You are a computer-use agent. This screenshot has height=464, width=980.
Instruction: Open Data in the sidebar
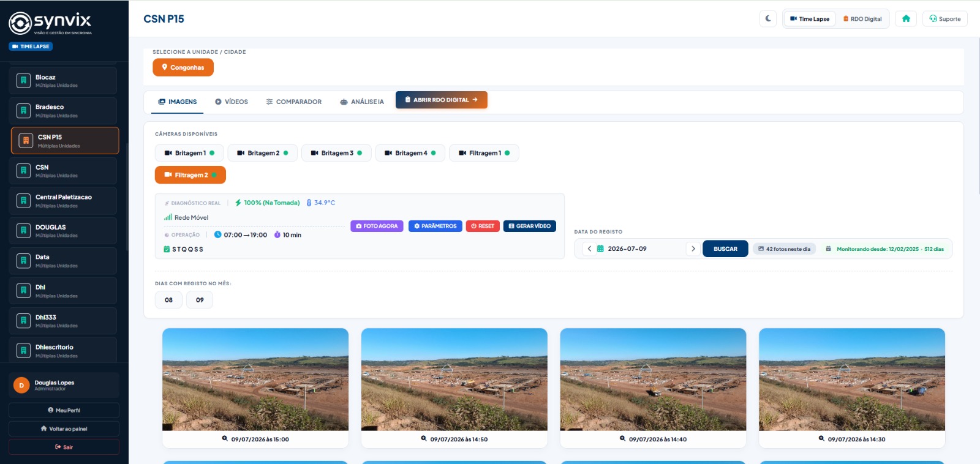pos(64,261)
